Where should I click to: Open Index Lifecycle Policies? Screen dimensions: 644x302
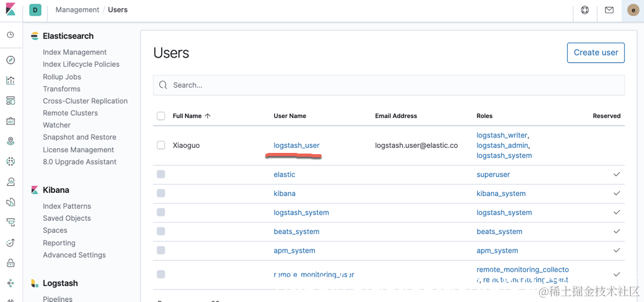pyautogui.click(x=81, y=64)
